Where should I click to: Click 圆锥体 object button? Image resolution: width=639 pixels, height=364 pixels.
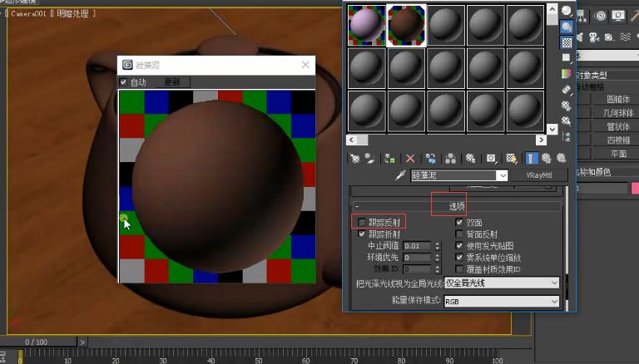point(618,100)
